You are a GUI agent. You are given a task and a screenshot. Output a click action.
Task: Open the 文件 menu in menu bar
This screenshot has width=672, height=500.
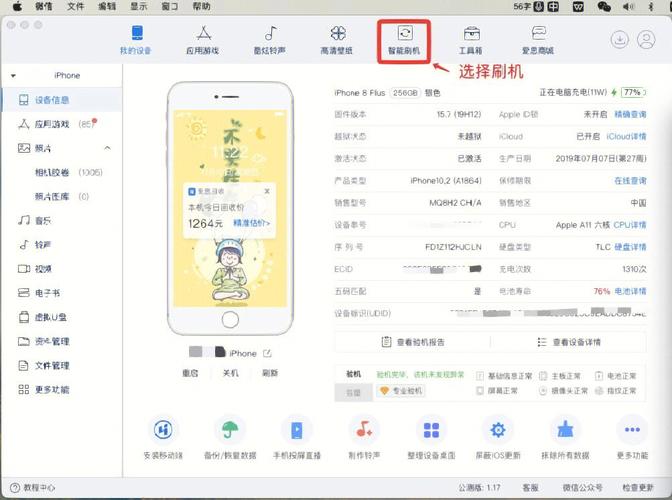coord(76,6)
